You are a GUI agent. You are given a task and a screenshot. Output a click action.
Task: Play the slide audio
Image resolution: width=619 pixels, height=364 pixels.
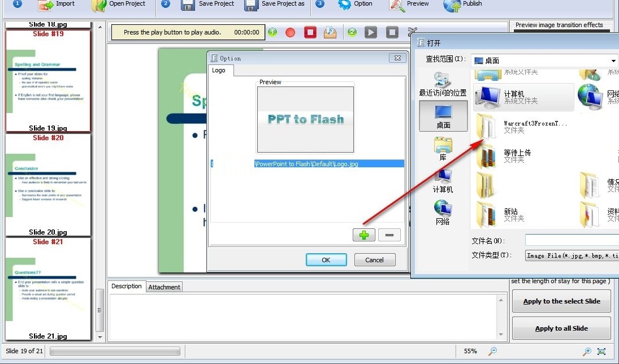[x=371, y=32]
